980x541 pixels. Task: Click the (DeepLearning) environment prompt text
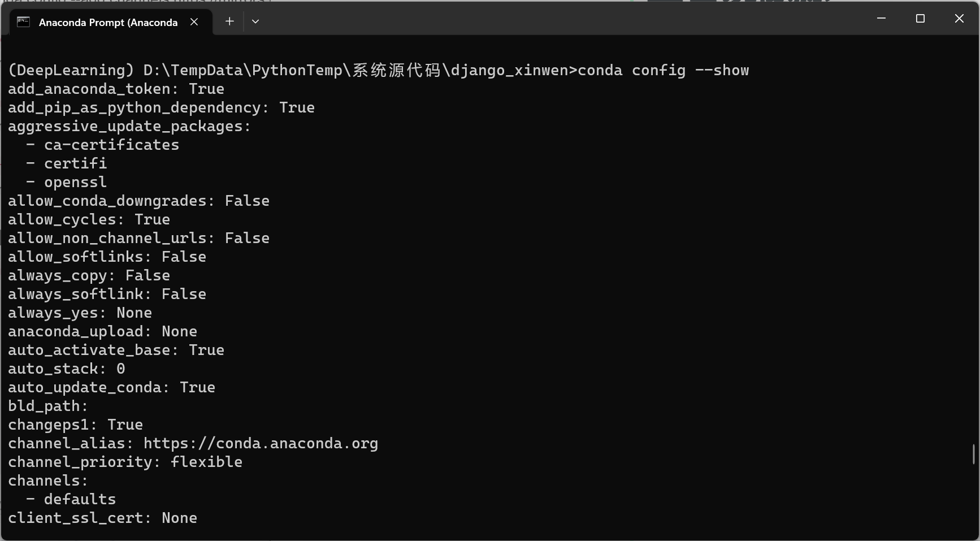coord(71,70)
